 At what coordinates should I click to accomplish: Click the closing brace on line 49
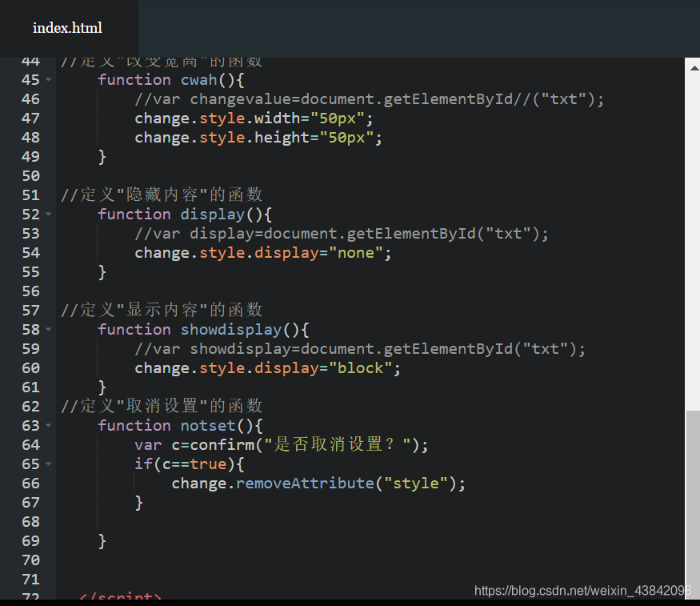point(102,157)
